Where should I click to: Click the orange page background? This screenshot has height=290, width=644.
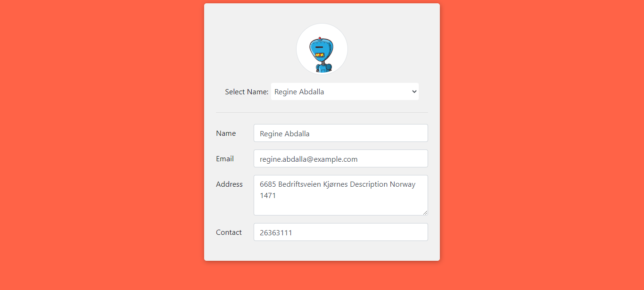point(94,141)
